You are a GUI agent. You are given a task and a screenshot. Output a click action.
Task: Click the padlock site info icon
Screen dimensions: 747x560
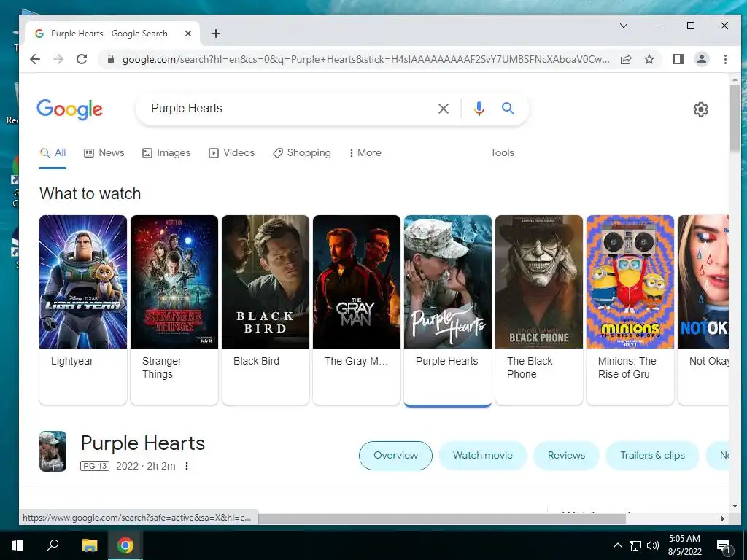[x=111, y=59]
